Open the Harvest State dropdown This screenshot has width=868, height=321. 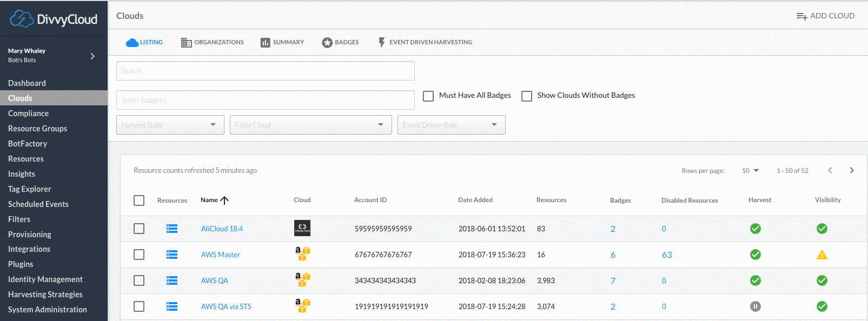click(170, 125)
